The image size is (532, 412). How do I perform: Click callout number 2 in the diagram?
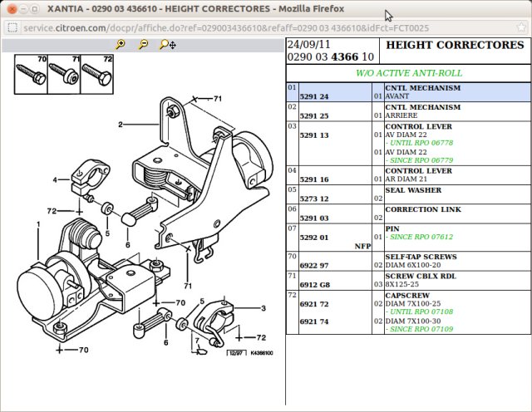120,125
